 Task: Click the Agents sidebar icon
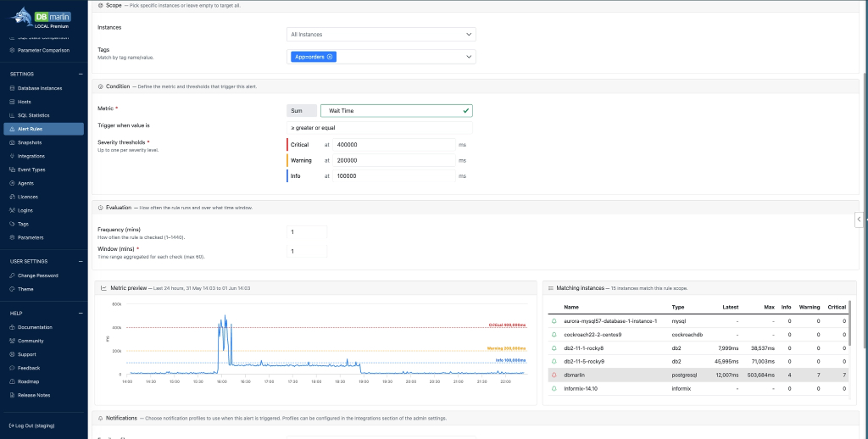(x=12, y=183)
